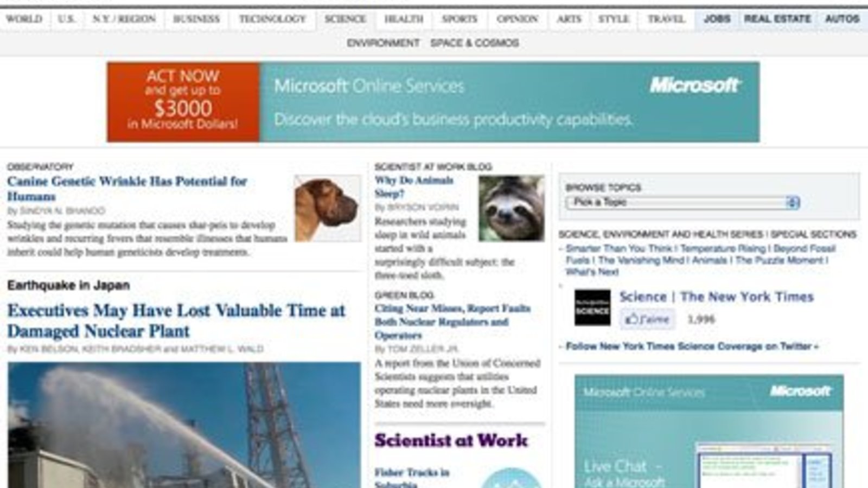This screenshot has width=868, height=488.
Task: Click the Facebook J'aime like button
Action: pos(648,319)
